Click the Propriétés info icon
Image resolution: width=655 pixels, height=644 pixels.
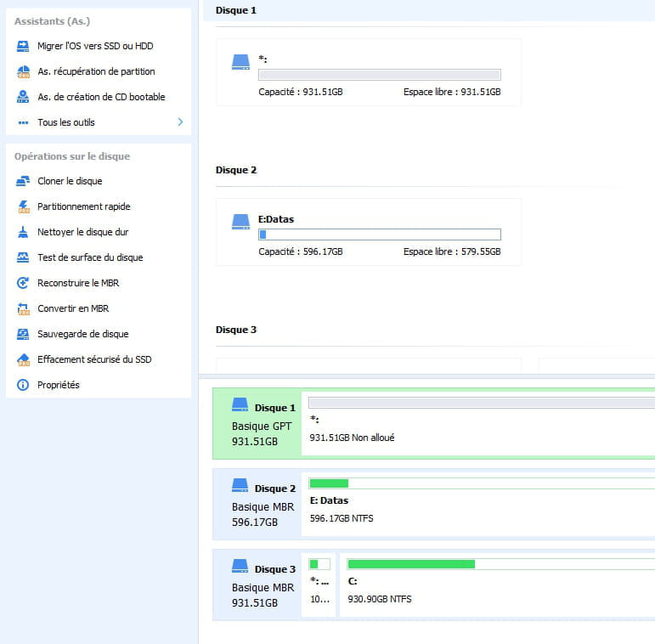click(x=23, y=385)
